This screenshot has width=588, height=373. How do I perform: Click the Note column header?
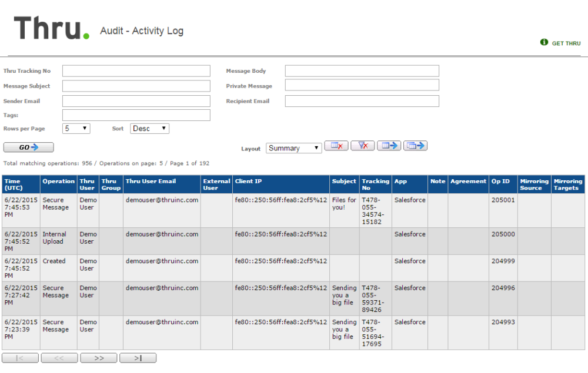click(x=437, y=184)
